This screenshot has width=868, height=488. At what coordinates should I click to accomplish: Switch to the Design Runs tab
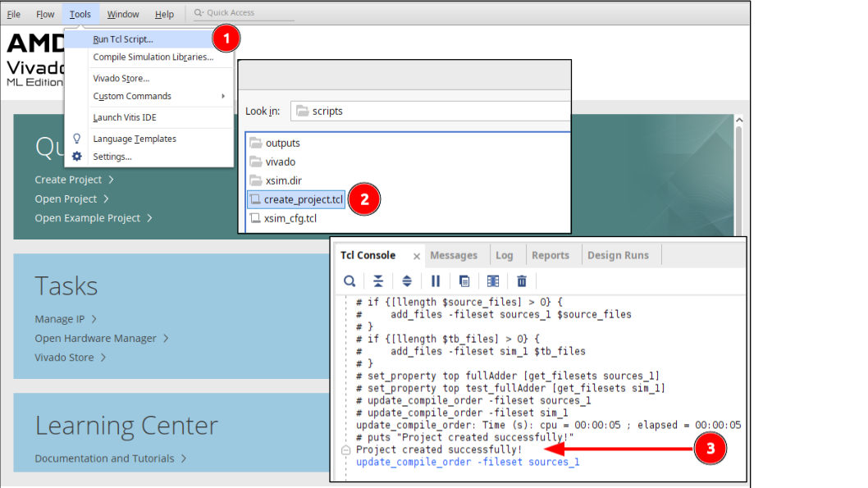(618, 256)
